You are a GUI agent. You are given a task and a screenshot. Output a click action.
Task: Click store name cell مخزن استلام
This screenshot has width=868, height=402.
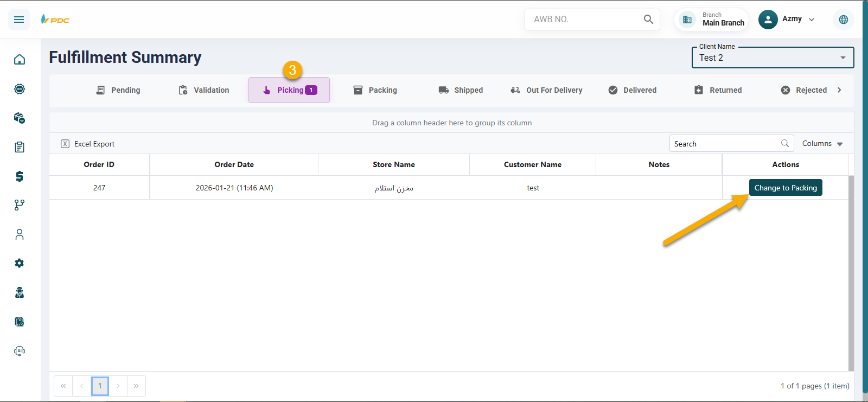pos(394,188)
